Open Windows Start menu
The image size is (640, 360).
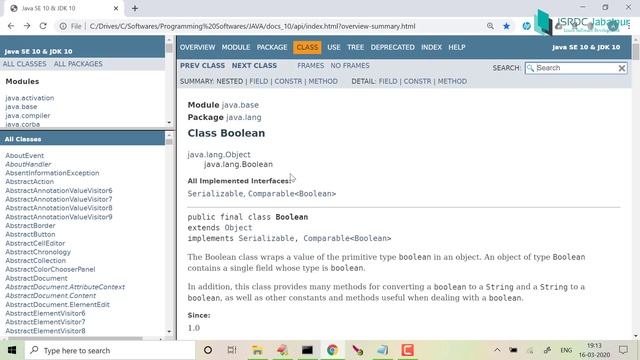point(12,350)
